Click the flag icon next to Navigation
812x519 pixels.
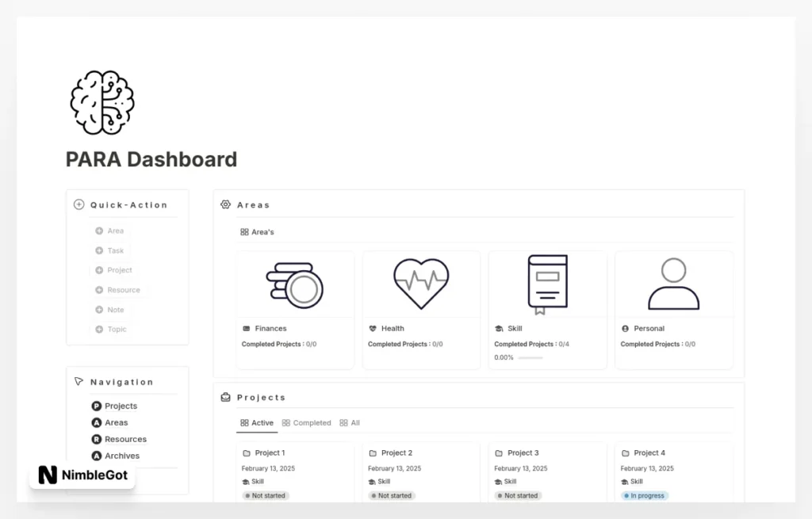(78, 381)
